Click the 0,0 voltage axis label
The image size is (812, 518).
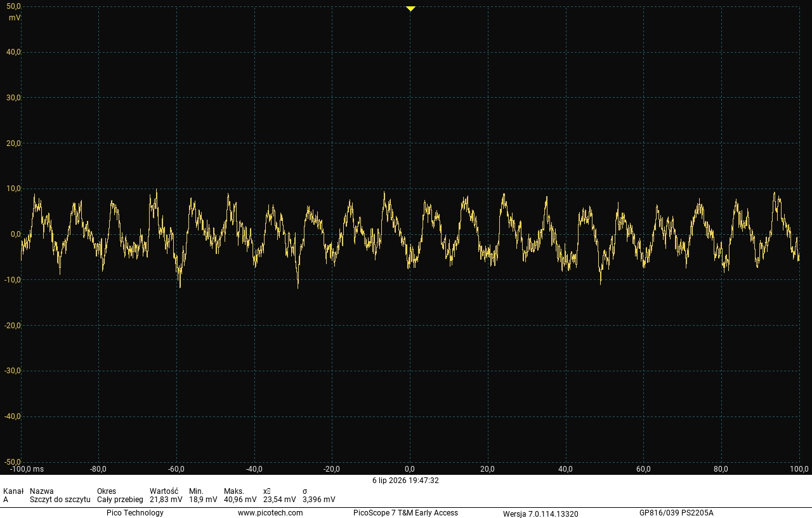pos(16,234)
